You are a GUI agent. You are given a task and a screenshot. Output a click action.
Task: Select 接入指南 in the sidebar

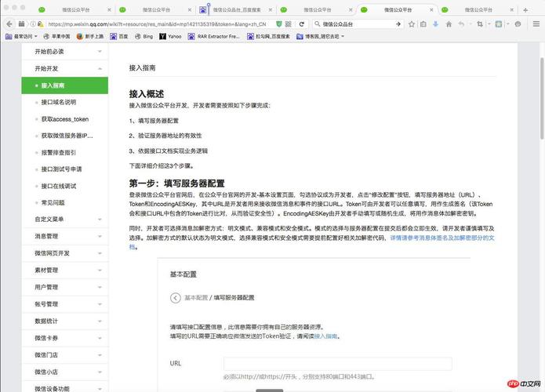click(x=65, y=85)
